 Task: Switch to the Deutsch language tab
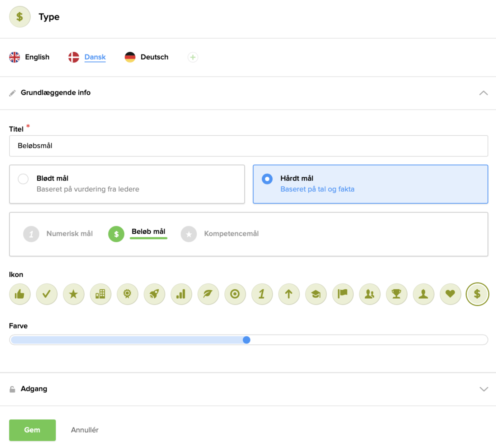tap(146, 57)
